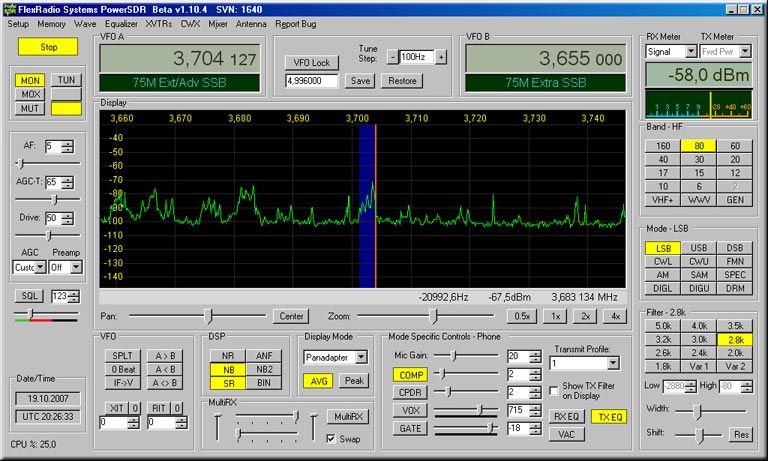Toggle NR noise reduction

coord(228,356)
